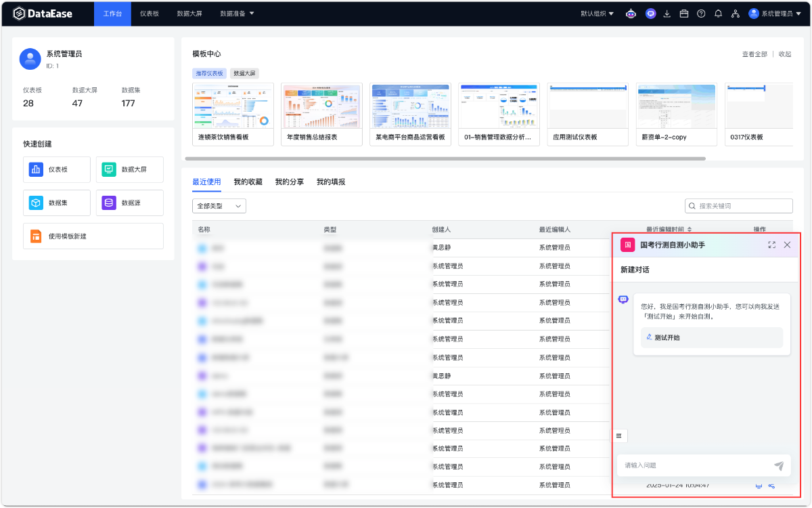
Task: Open 连锁茶饮销售看板 template thumbnail
Action: pos(233,106)
